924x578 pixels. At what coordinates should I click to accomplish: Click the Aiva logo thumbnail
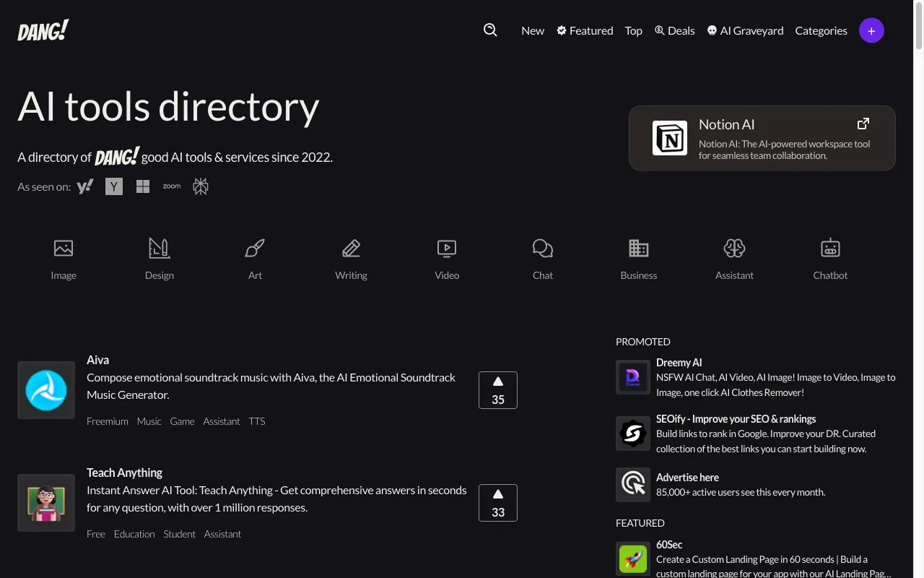tap(46, 390)
